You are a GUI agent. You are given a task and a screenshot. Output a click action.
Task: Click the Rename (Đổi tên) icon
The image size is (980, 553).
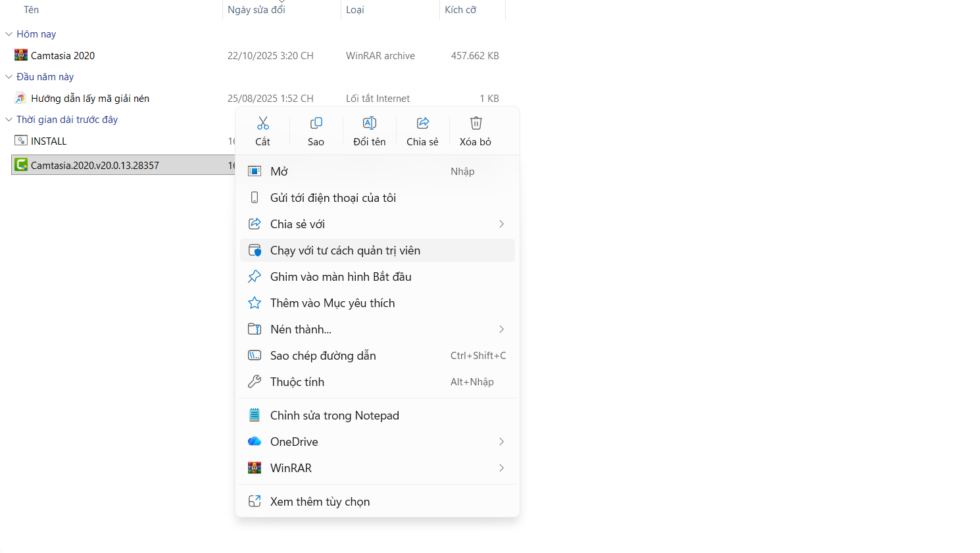370,124
